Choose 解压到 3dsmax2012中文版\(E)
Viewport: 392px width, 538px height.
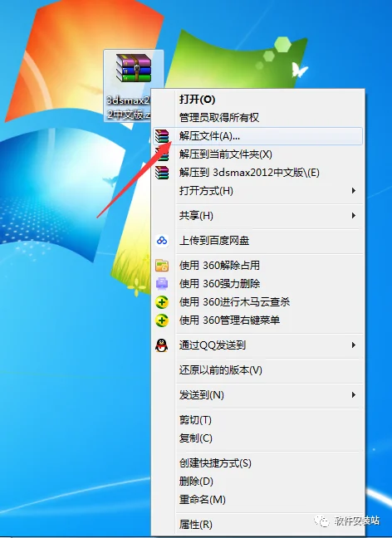point(257,173)
